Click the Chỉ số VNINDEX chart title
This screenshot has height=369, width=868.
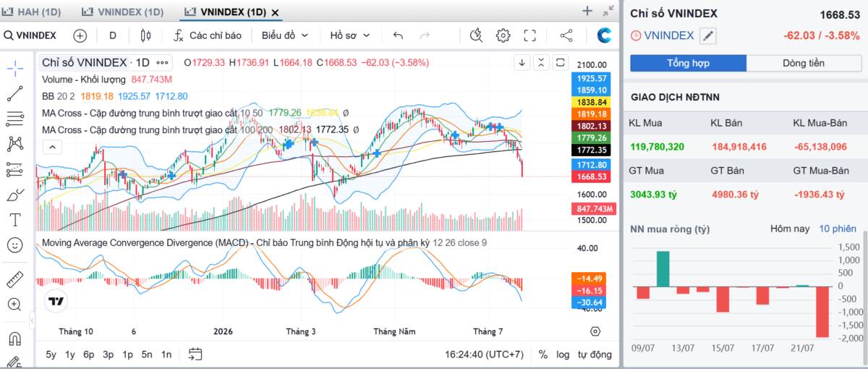pos(85,62)
